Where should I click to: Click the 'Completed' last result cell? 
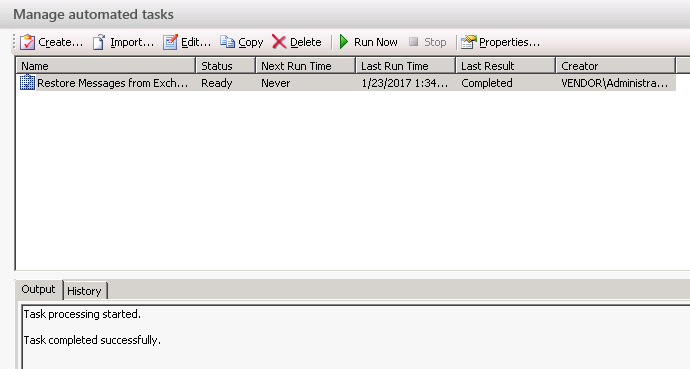point(487,83)
